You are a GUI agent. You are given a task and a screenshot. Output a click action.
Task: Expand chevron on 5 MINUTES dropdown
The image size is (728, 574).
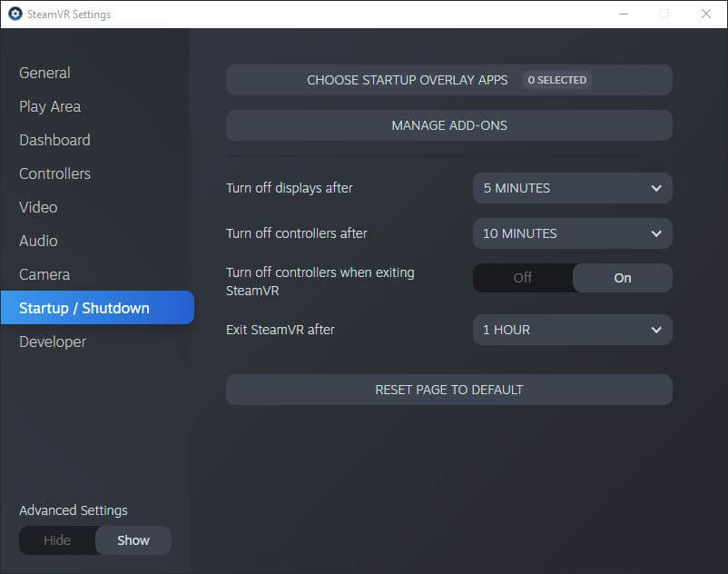pos(656,188)
